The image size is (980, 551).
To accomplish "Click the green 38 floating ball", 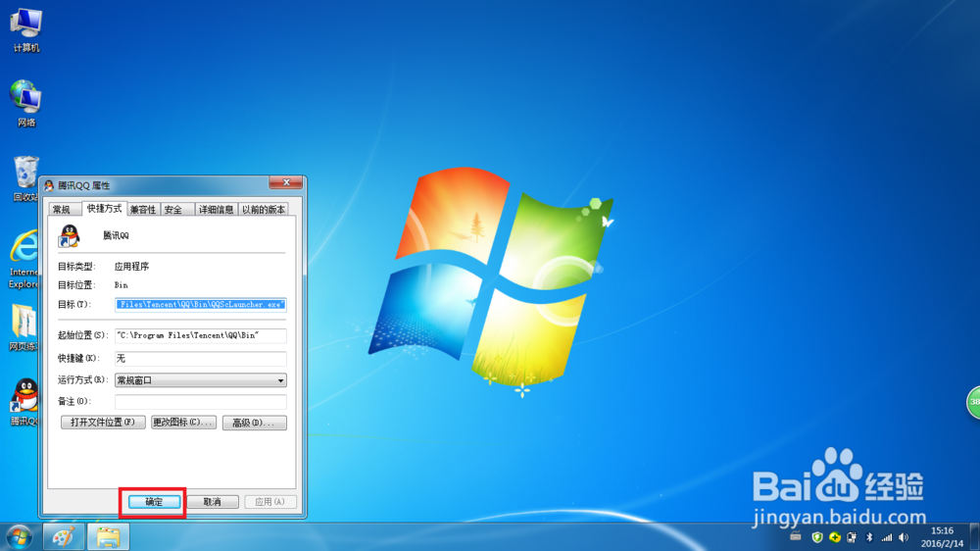I will 973,403.
